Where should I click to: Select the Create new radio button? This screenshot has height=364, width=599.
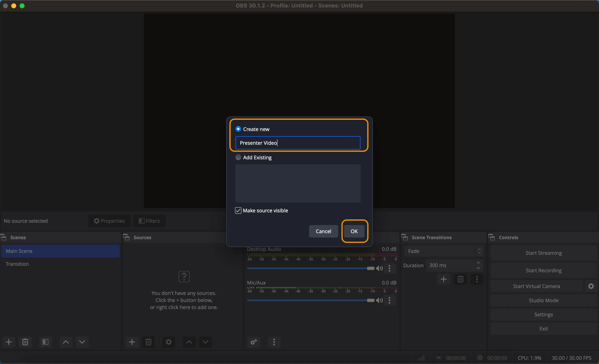pyautogui.click(x=238, y=129)
